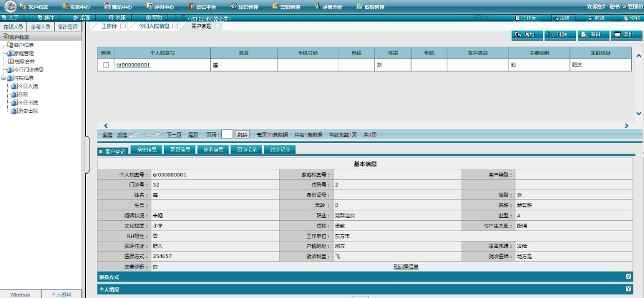Open 今日入院 under 住院信息
Image resolution: width=644 pixels, height=298 pixels.
27,86
